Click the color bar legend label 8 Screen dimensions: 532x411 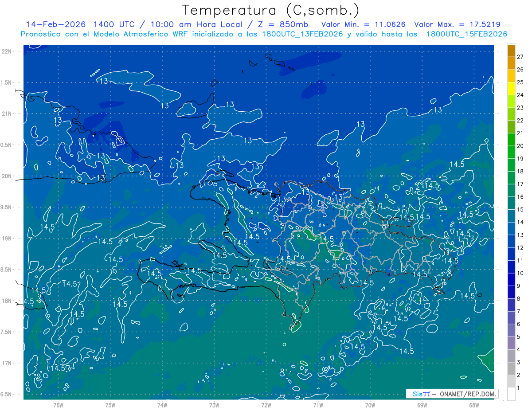coord(518,299)
